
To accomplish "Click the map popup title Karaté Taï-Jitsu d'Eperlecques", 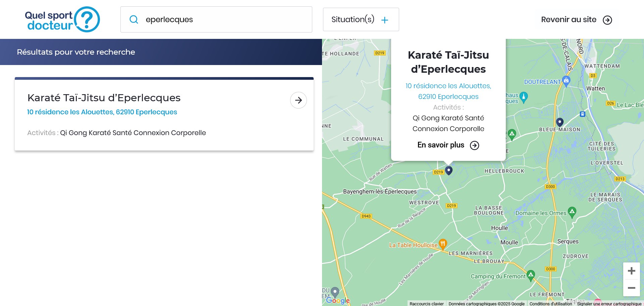I will click(x=448, y=62).
